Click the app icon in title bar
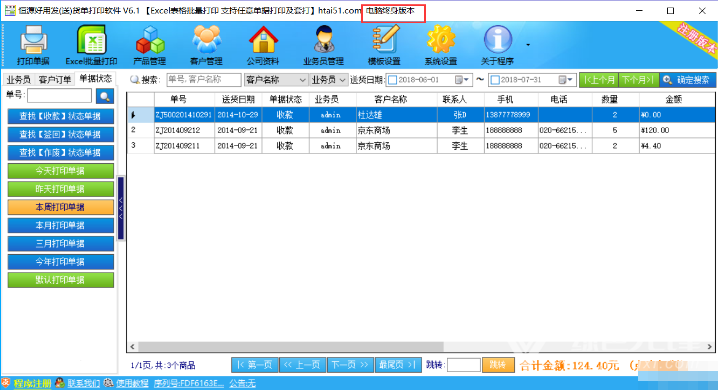The height and width of the screenshot is (390, 718). click(x=10, y=10)
